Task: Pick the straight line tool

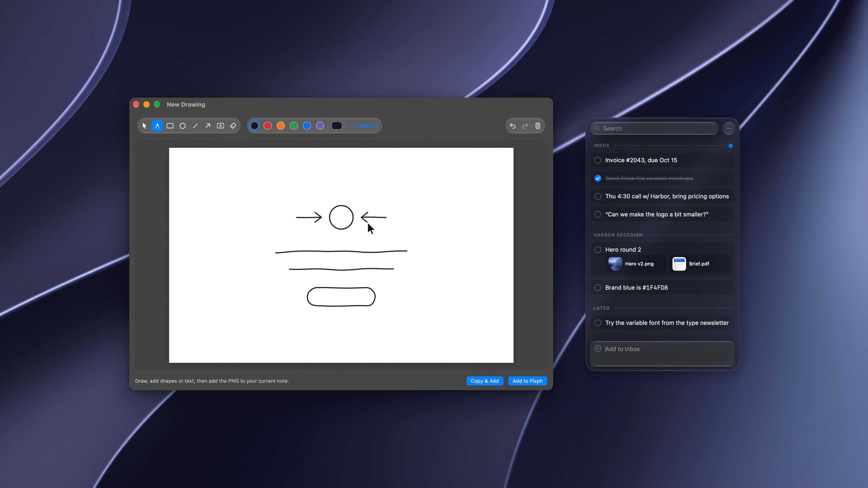Action: [195, 126]
